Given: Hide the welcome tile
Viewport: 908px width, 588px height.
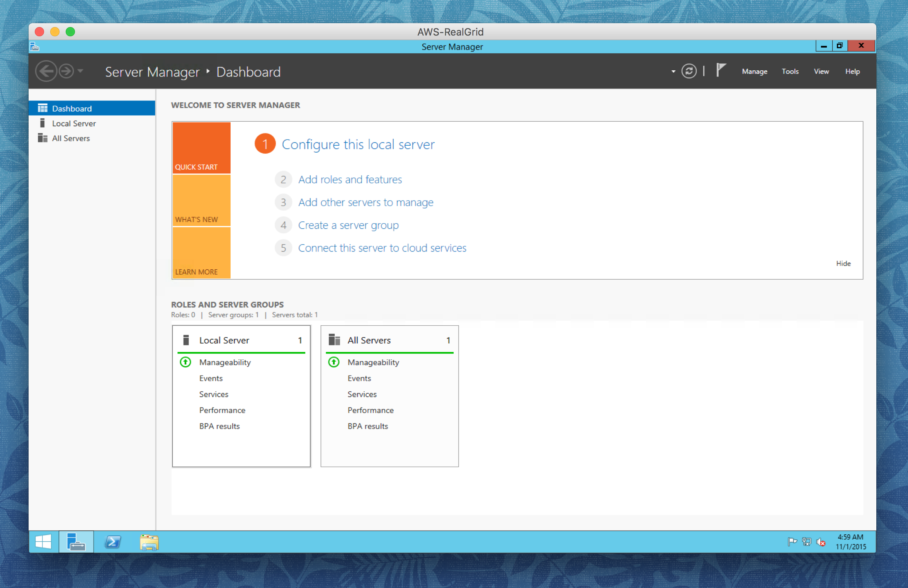Looking at the screenshot, I should point(843,263).
